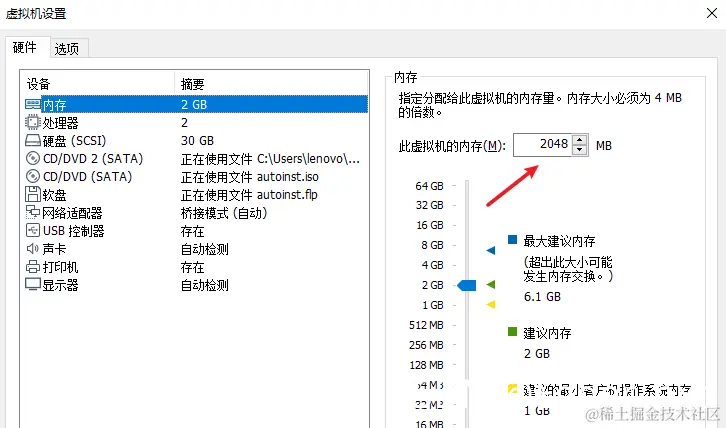This screenshot has height=428, width=726.
Task: Click the 30 GB disk summary value
Action: 197,140
